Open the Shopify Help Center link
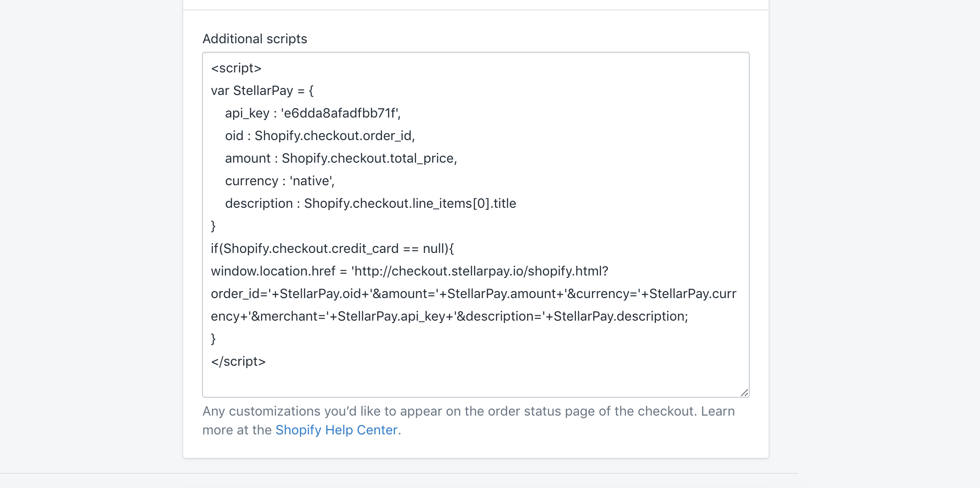The image size is (980, 488). 336,430
